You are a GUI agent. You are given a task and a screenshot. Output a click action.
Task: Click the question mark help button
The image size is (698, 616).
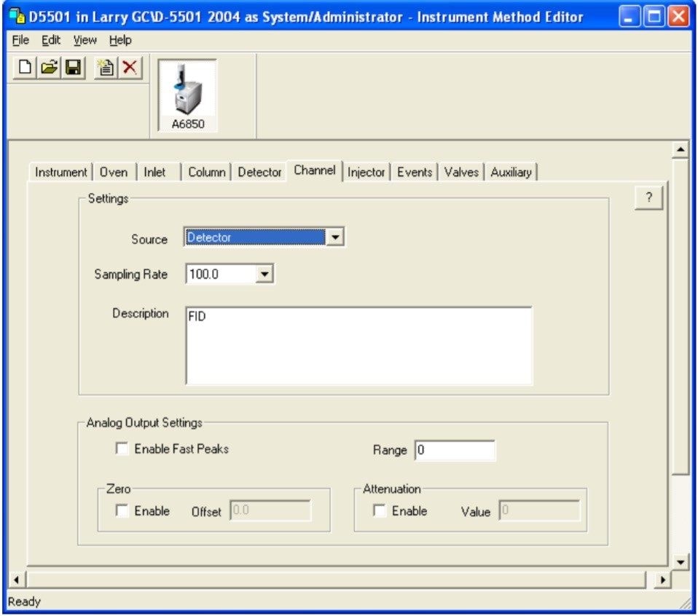tap(649, 197)
